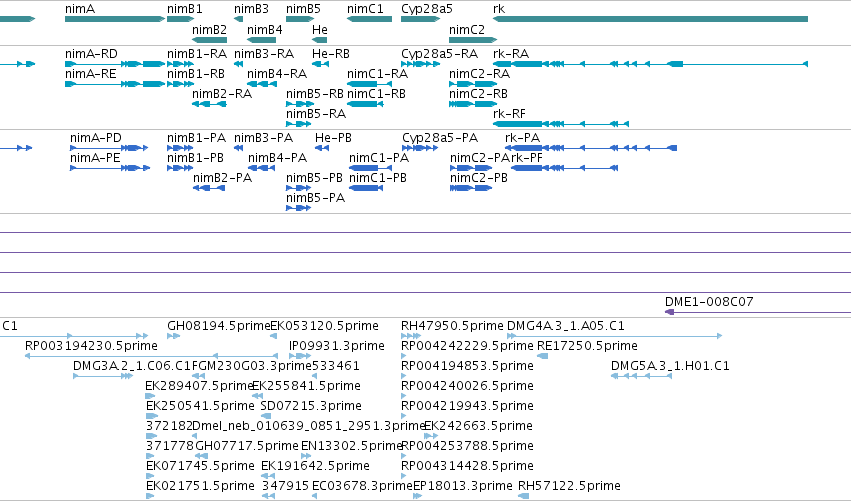Select the RE17250.5prime EST

tap(542, 356)
